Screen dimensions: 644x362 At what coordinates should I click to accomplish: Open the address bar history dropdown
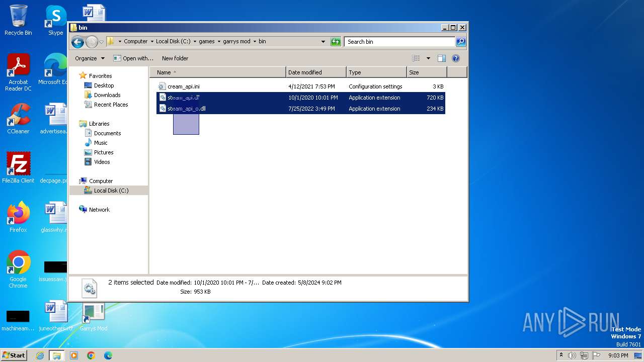[x=323, y=42]
